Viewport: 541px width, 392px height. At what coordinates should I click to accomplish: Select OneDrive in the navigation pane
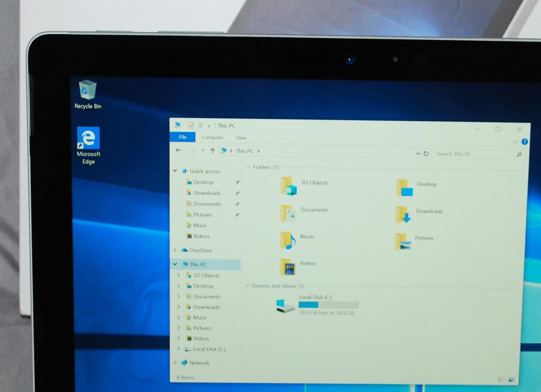[x=201, y=250]
